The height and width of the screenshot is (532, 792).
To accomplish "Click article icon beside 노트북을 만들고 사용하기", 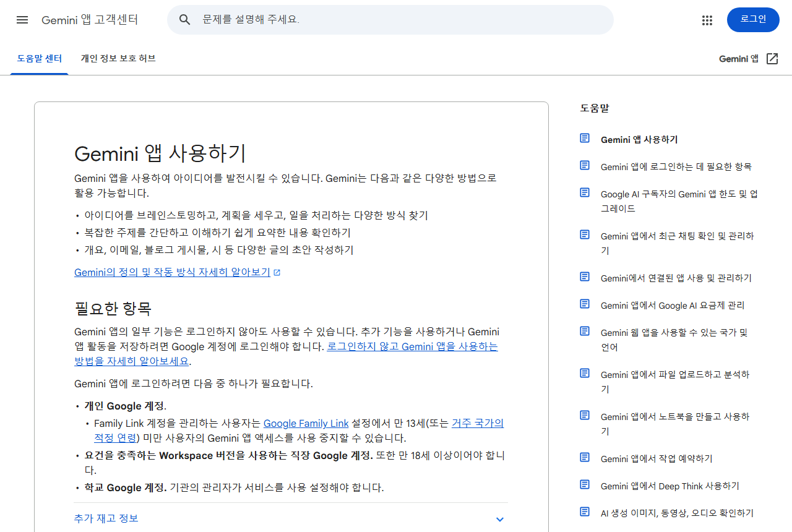I will click(585, 415).
